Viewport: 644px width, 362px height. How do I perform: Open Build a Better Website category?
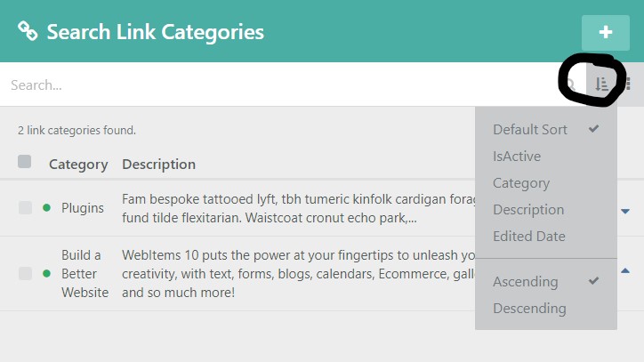(85, 274)
